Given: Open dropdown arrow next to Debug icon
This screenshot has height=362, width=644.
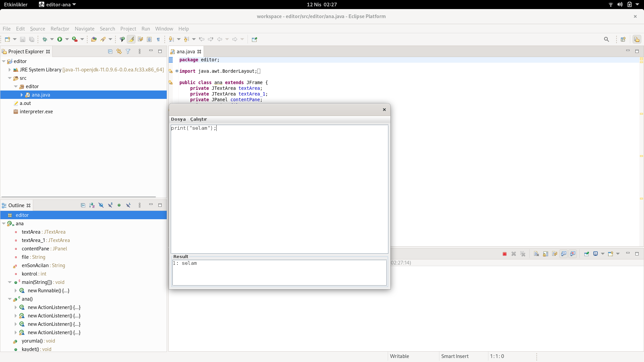Looking at the screenshot, I should click(52, 39).
